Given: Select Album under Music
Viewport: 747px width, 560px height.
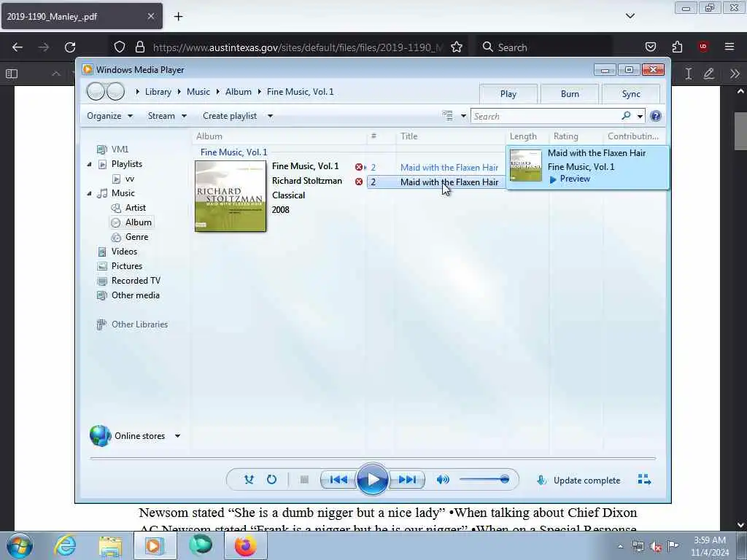Looking at the screenshot, I should [x=138, y=222].
